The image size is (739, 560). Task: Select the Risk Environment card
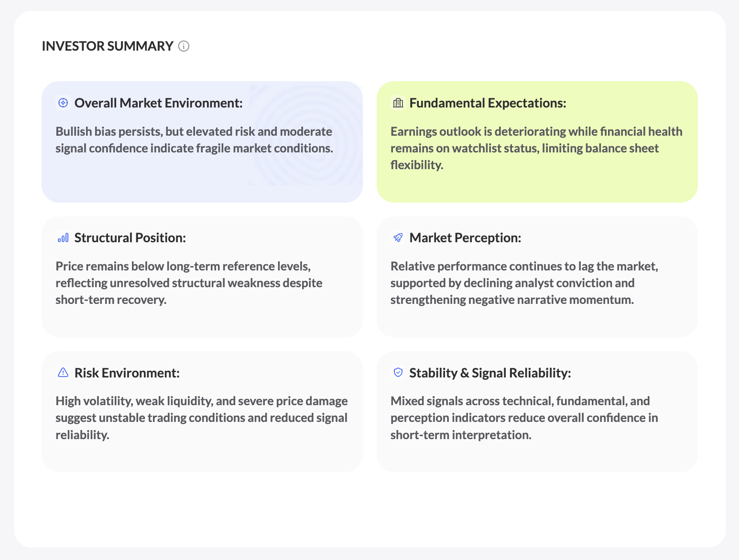coord(202,411)
